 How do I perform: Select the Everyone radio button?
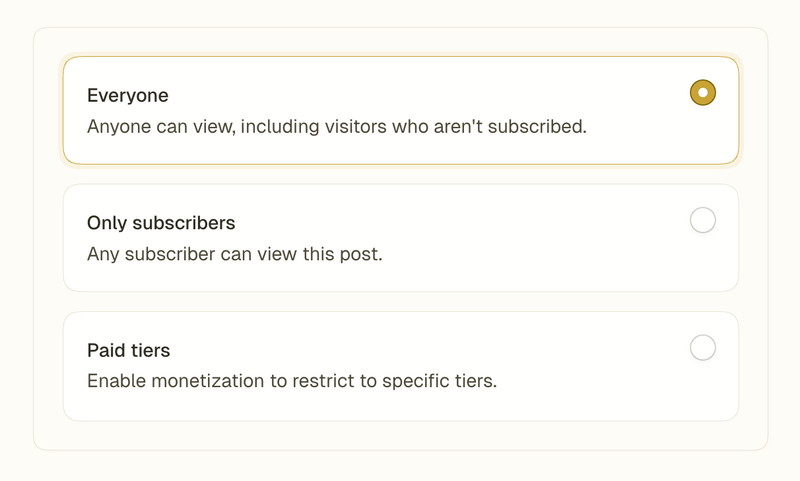(x=703, y=93)
